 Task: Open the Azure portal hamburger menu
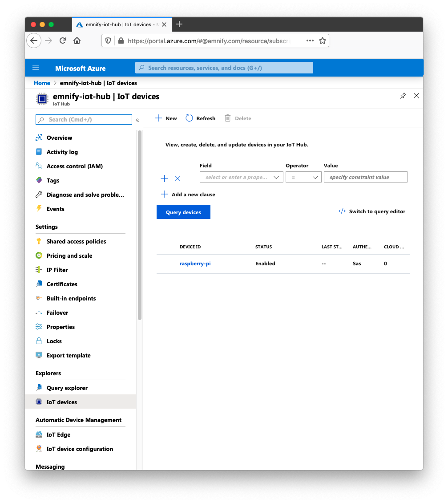[36, 68]
